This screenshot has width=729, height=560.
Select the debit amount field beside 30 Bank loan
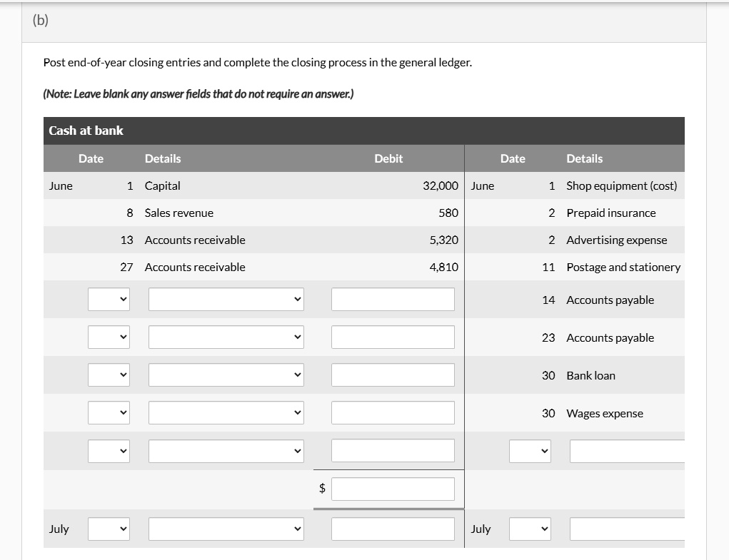(393, 375)
